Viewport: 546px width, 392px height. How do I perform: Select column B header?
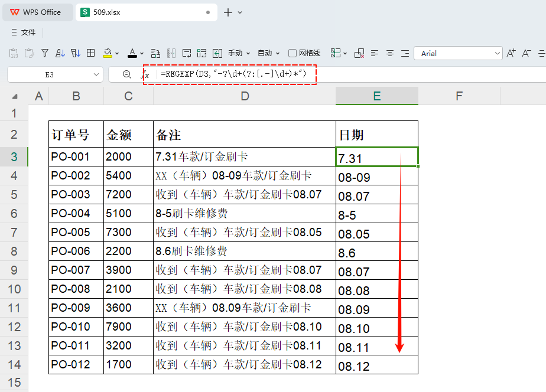(76, 96)
